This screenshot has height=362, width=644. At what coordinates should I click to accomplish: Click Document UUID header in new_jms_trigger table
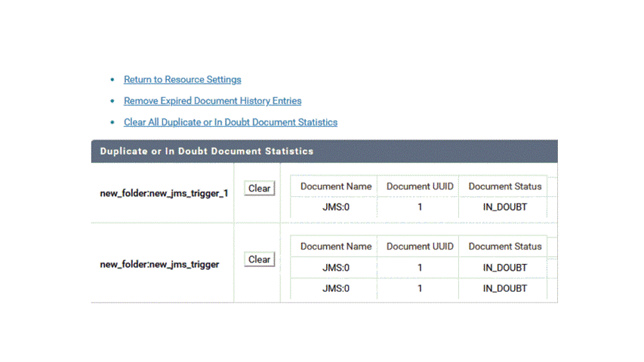pos(420,247)
